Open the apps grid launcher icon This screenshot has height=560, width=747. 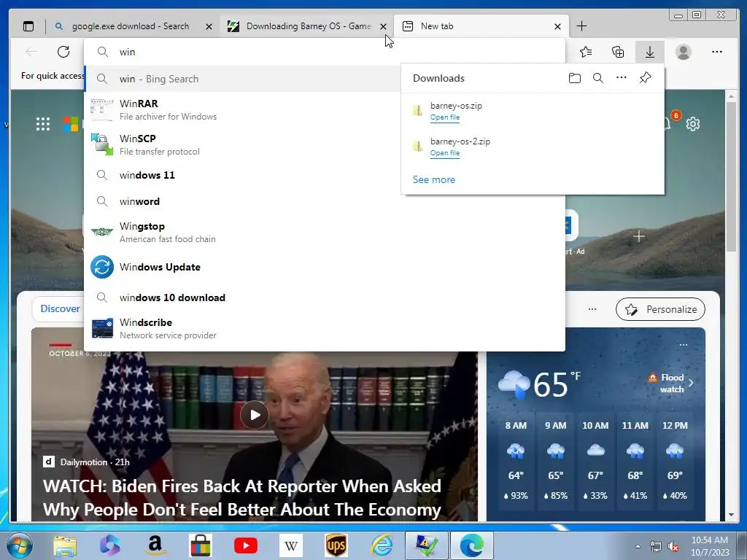pos(43,124)
